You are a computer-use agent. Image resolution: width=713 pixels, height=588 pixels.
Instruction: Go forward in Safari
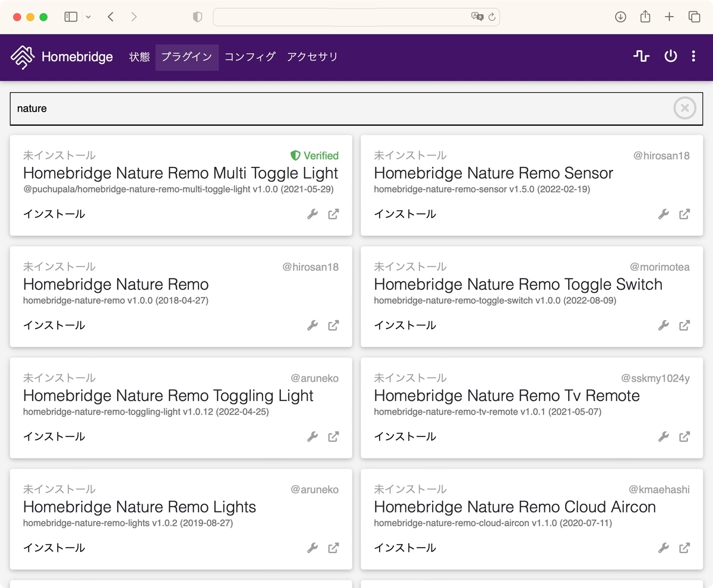[x=134, y=17]
